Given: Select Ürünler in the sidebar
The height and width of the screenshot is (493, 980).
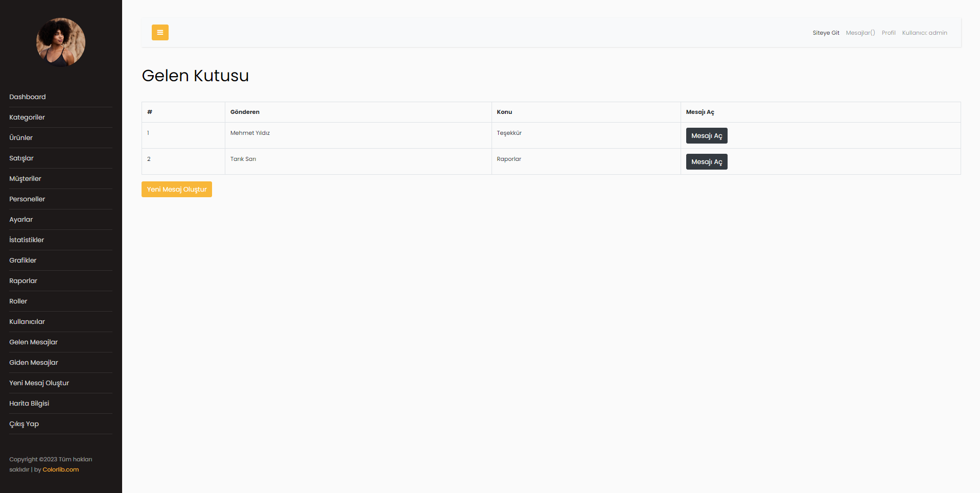Looking at the screenshot, I should (x=21, y=137).
